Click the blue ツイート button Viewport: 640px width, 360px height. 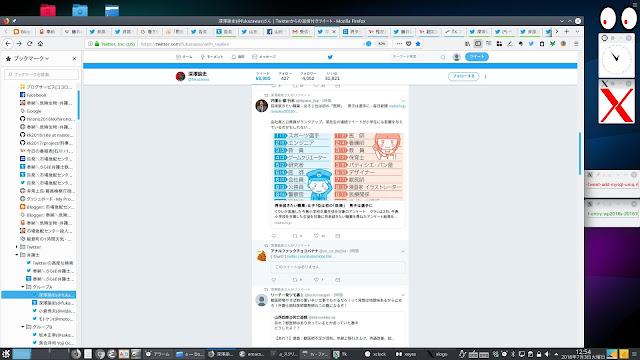tap(477, 57)
